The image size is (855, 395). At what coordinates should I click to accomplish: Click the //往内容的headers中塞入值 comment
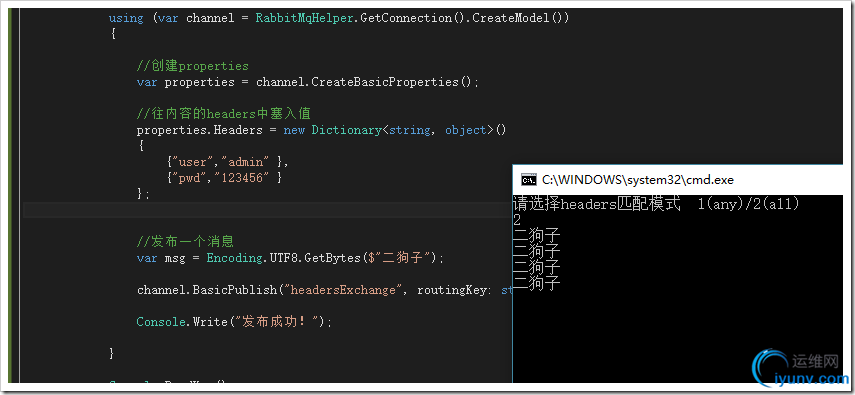pyautogui.click(x=224, y=114)
